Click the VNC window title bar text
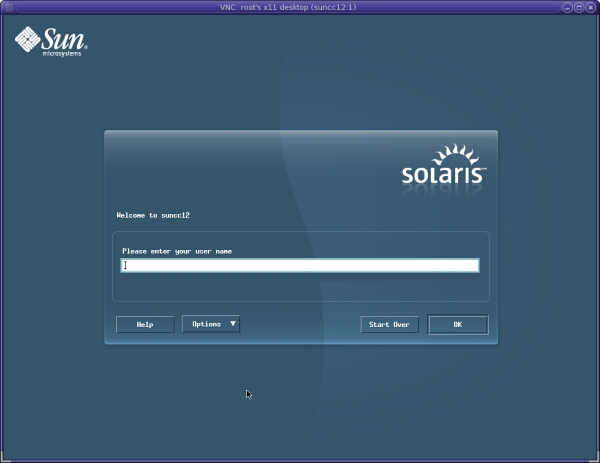The width and height of the screenshot is (600, 463). pyautogui.click(x=288, y=7)
